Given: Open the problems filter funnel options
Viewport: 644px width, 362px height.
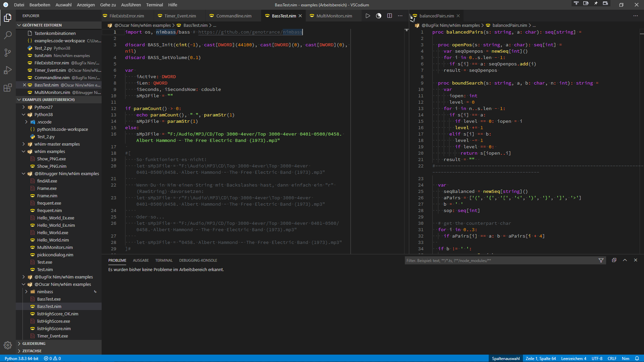Looking at the screenshot, I should coord(601,260).
